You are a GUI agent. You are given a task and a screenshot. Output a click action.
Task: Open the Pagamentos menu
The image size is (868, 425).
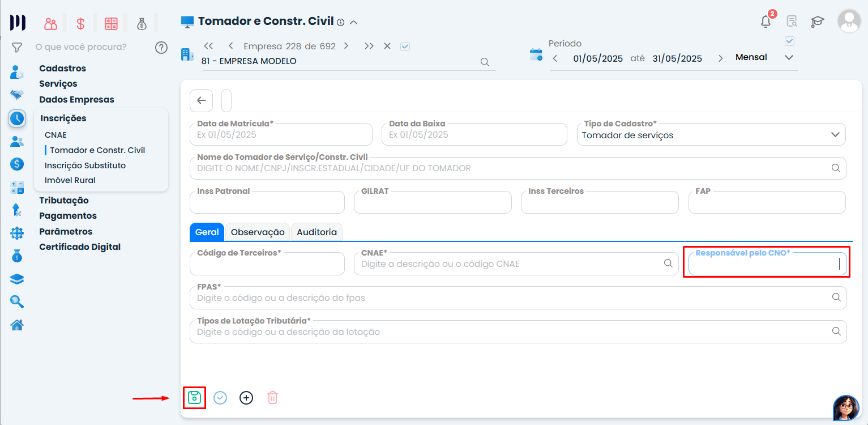[68, 216]
